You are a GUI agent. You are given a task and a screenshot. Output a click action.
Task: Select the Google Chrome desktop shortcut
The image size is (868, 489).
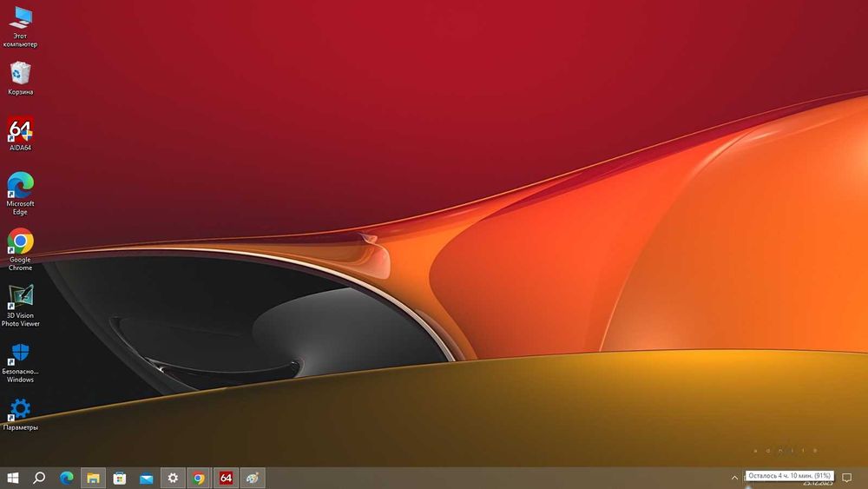[21, 249]
